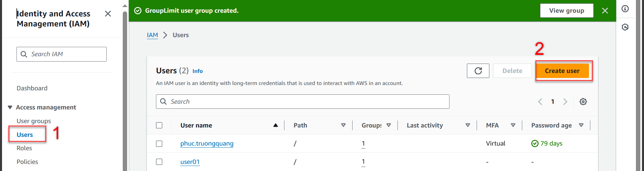Click the User name column header

[x=196, y=125]
